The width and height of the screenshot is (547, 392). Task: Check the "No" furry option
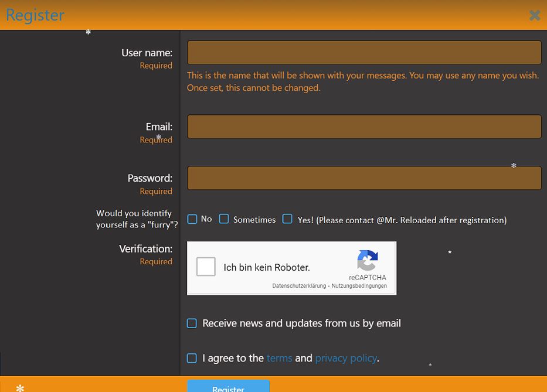pyautogui.click(x=192, y=219)
